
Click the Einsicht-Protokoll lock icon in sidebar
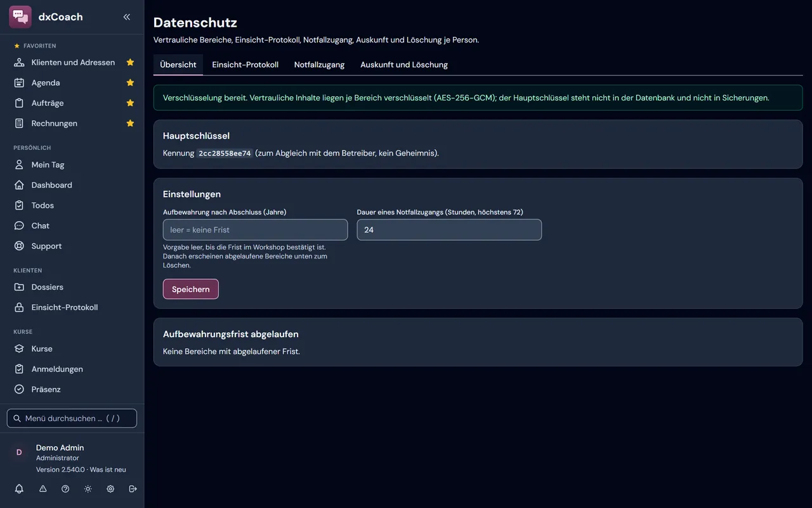(x=19, y=307)
